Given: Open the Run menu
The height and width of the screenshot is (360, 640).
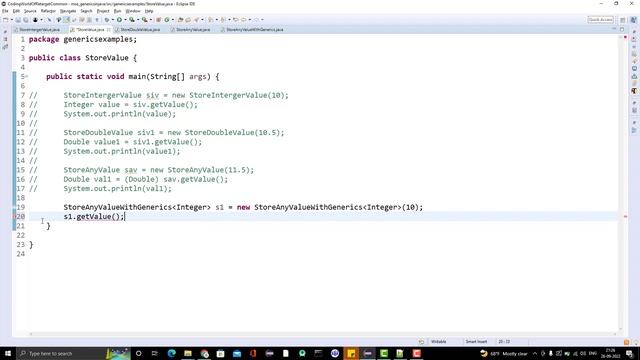Looking at the screenshot, I should click(x=118, y=11).
